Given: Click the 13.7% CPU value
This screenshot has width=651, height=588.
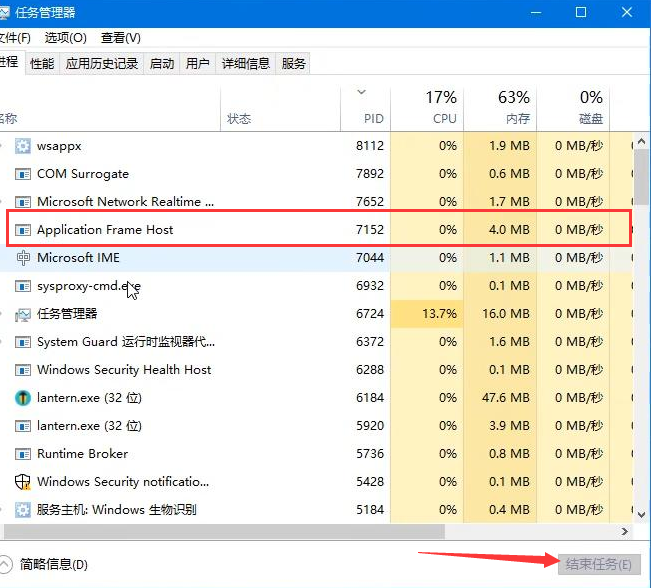Looking at the screenshot, I should coord(439,314).
